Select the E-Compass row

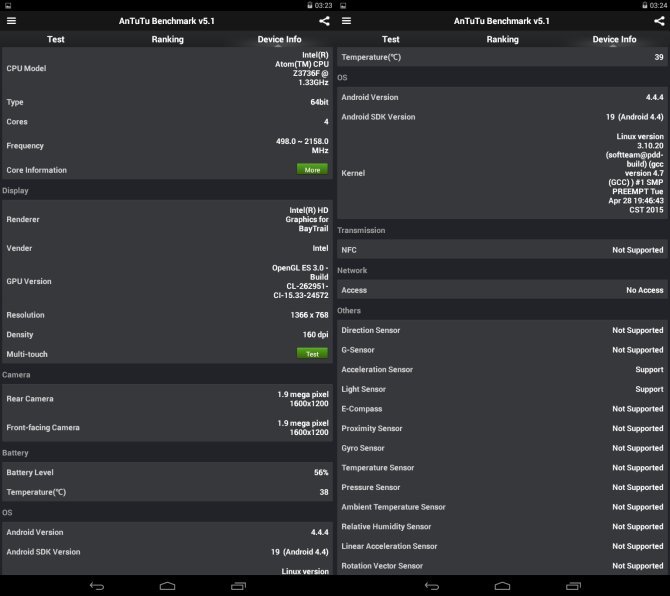pyautogui.click(x=502, y=409)
